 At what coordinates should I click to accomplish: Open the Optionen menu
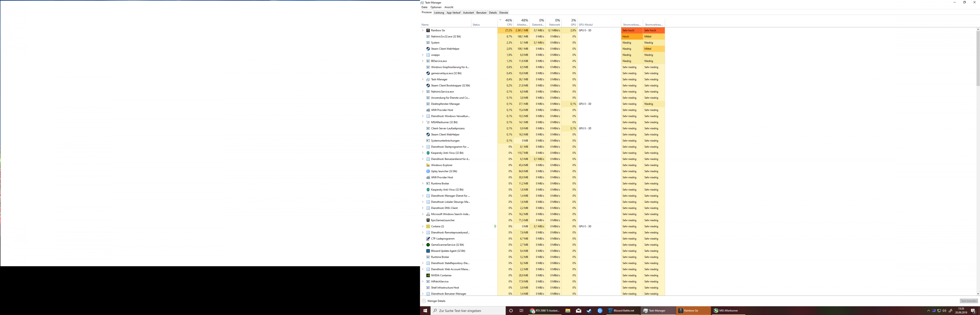point(436,7)
